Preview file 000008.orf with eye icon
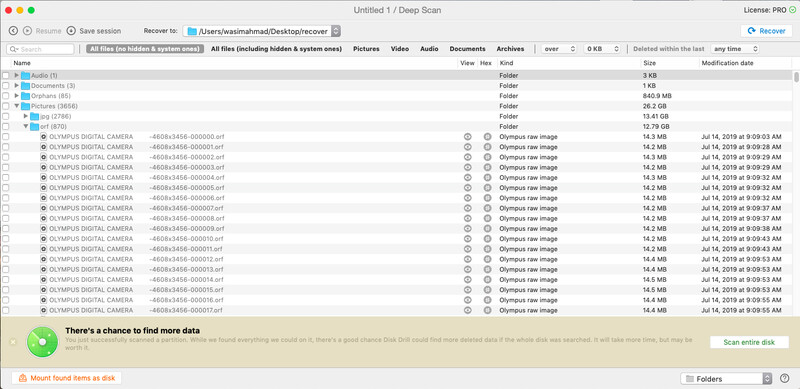This screenshot has width=800, height=389. [x=467, y=218]
